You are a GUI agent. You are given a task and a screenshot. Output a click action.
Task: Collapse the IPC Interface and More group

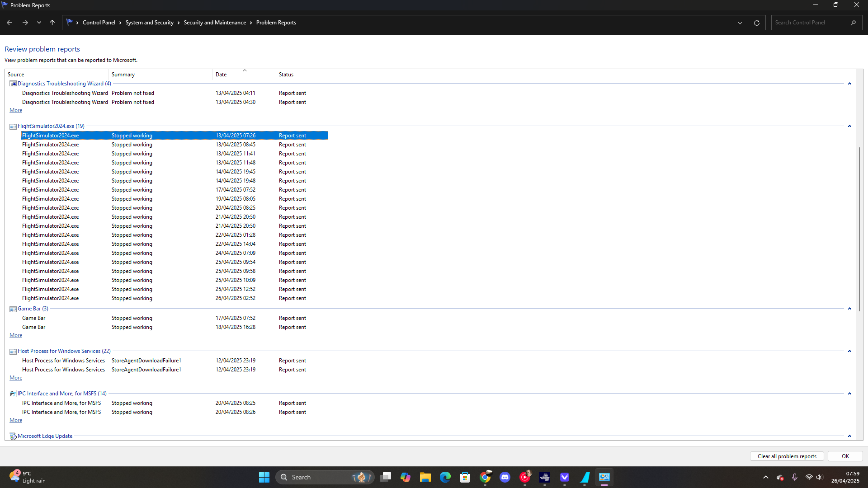(x=849, y=394)
